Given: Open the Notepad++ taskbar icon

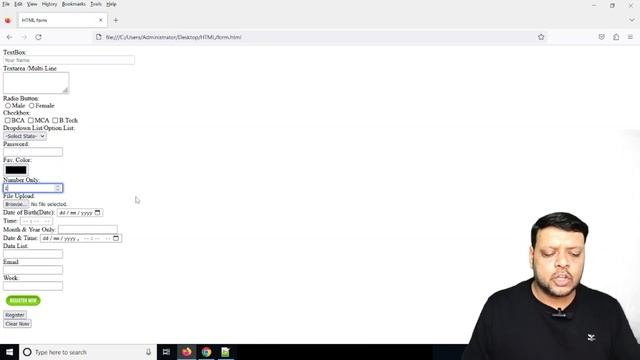Looking at the screenshot, I should (x=225, y=352).
